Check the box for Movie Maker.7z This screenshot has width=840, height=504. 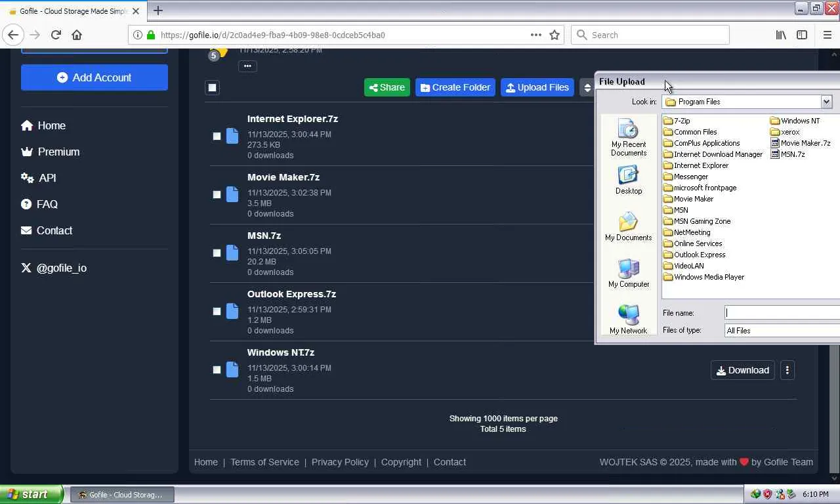pos(217,194)
